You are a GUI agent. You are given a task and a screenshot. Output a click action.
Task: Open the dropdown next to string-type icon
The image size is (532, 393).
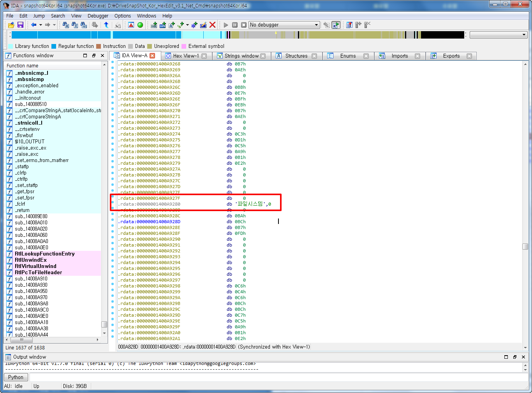[x=187, y=25]
